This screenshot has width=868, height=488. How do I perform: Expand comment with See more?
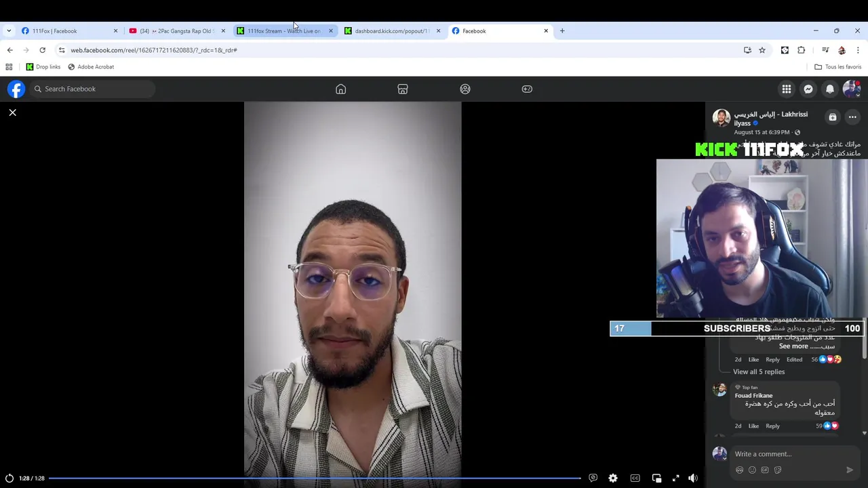(793, 346)
